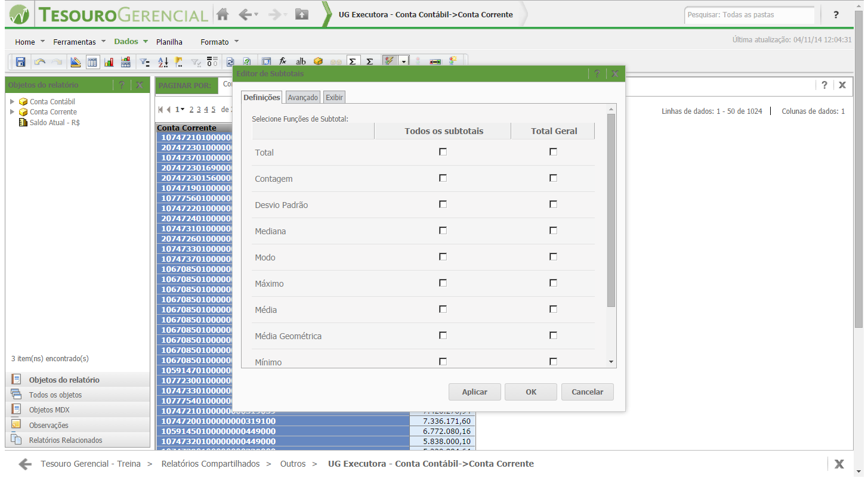Expand the Conta Corrente tree node
The height and width of the screenshot is (481, 868).
[13, 111]
